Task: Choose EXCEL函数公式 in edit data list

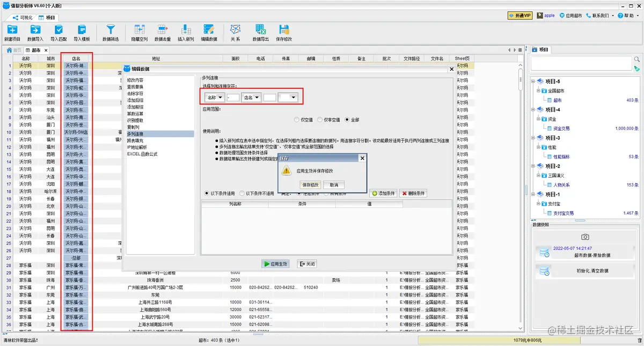Action: (x=142, y=154)
